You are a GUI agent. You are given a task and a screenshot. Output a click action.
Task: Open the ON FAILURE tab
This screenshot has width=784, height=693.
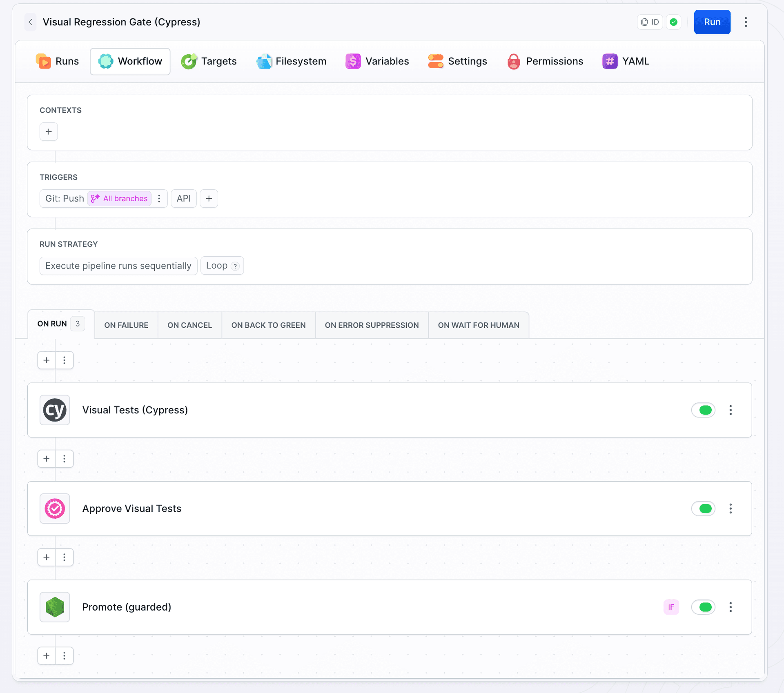click(x=126, y=325)
